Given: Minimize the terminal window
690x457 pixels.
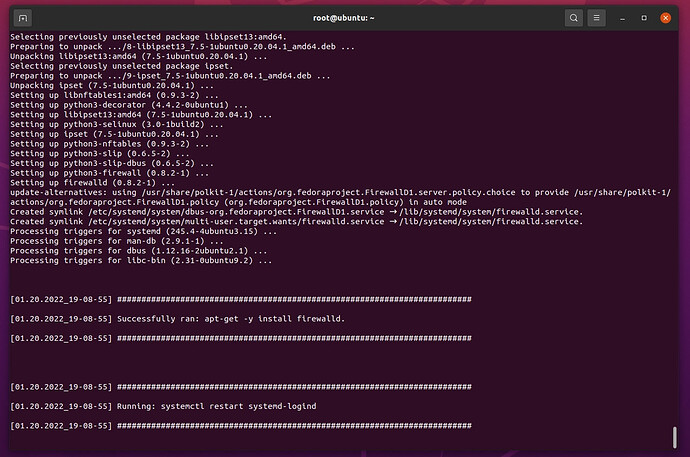Looking at the screenshot, I should click(x=622, y=18).
